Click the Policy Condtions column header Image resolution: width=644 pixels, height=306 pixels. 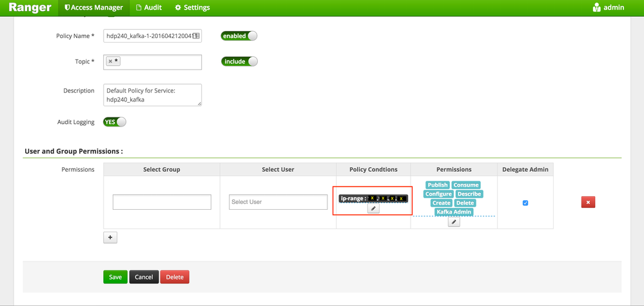click(373, 169)
